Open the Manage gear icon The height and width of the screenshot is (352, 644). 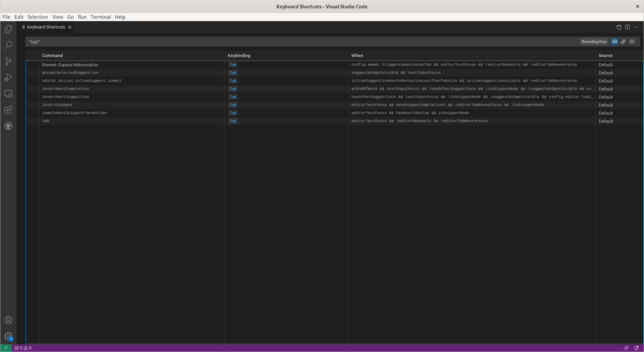pyautogui.click(x=8, y=336)
